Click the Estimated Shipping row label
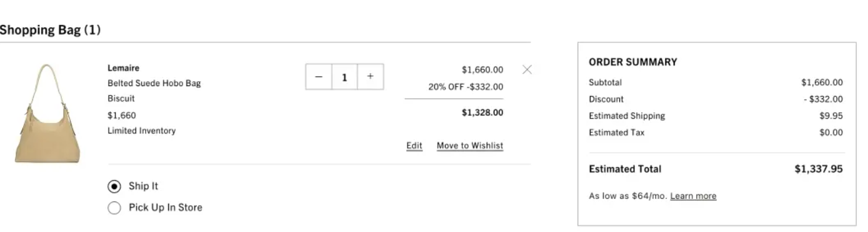868x232 pixels. coord(627,116)
